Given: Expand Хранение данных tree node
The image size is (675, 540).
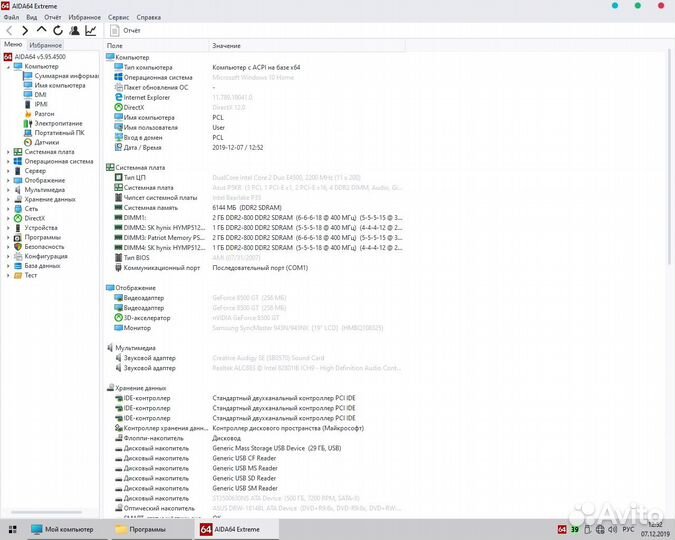Looking at the screenshot, I should point(8,199).
